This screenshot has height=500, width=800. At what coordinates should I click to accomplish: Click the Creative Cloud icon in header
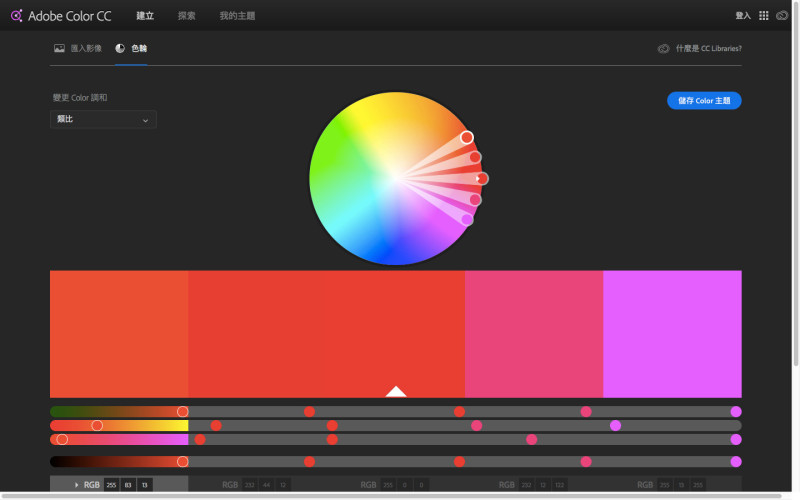(782, 16)
